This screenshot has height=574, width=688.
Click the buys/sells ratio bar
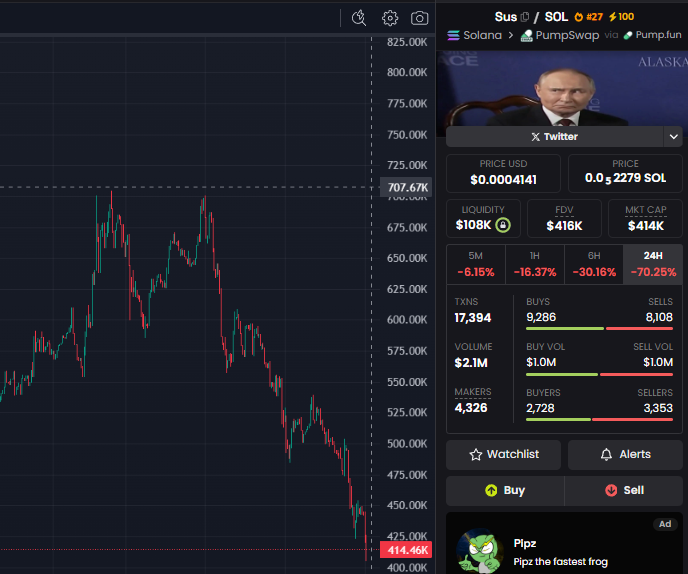pyautogui.click(x=599, y=328)
